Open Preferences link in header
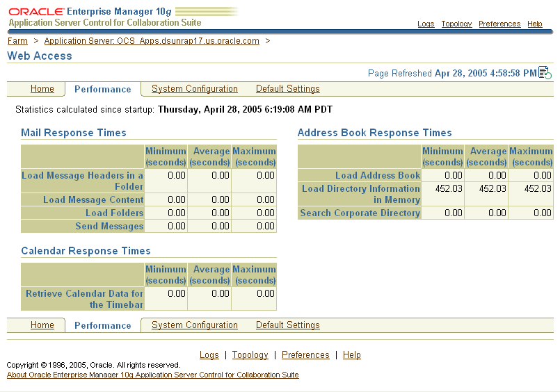 499,24
